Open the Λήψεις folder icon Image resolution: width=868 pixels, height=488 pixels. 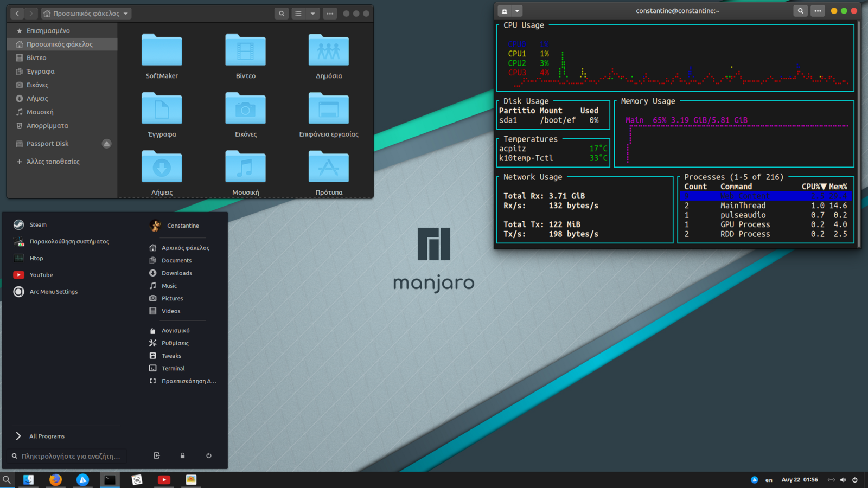(x=162, y=166)
